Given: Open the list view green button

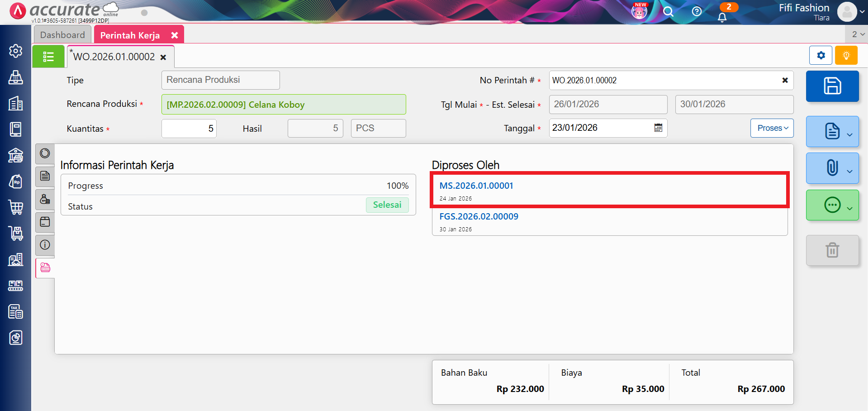Looking at the screenshot, I should point(48,57).
